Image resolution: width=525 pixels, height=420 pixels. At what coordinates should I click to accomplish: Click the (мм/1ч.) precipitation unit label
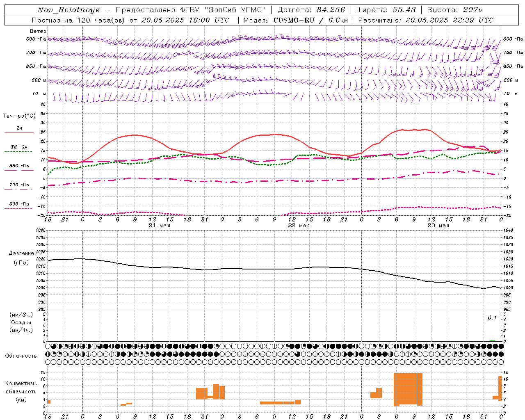click(x=21, y=330)
